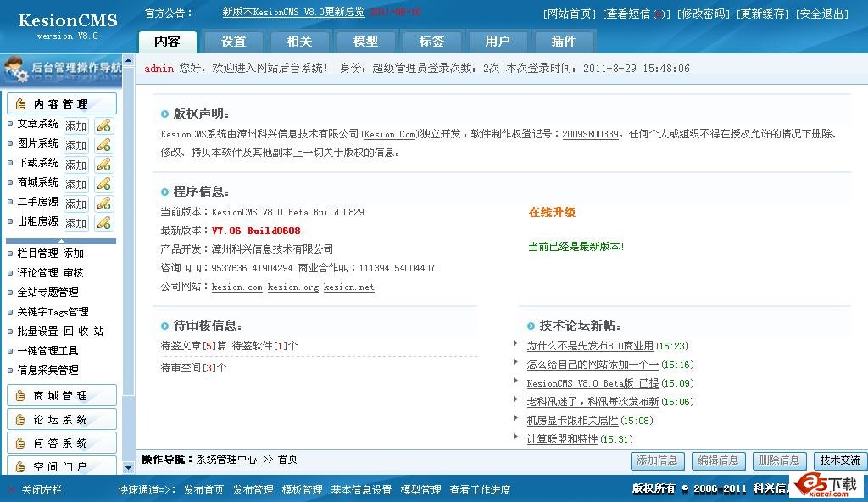Image resolution: width=868 pixels, height=502 pixels.
Task: Open edit icon for 出租房源 row
Action: (104, 223)
